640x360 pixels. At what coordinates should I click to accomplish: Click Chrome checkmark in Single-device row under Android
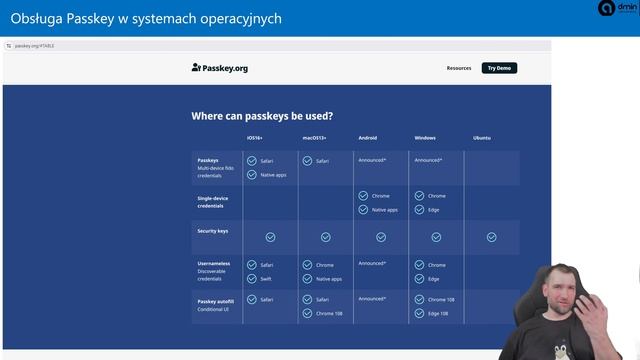click(363, 196)
